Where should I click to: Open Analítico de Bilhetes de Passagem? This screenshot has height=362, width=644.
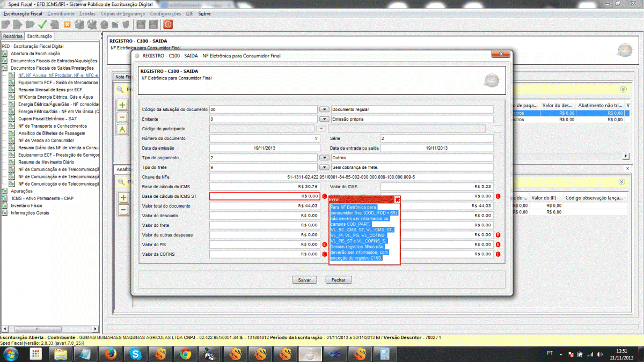[52, 134]
